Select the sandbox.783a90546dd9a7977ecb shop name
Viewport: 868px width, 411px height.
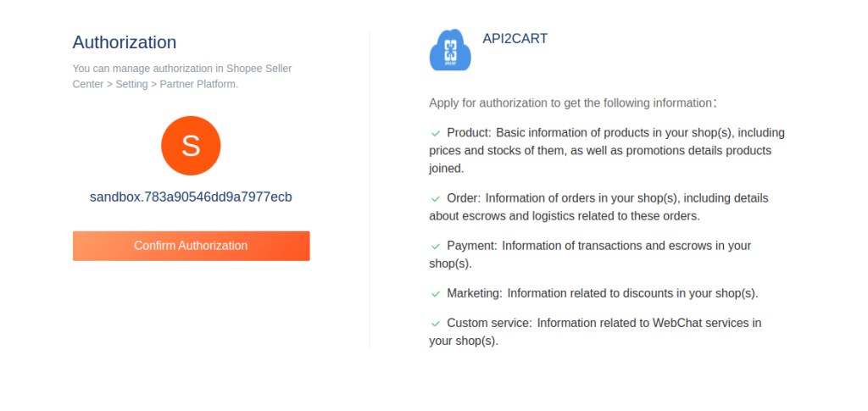click(191, 197)
